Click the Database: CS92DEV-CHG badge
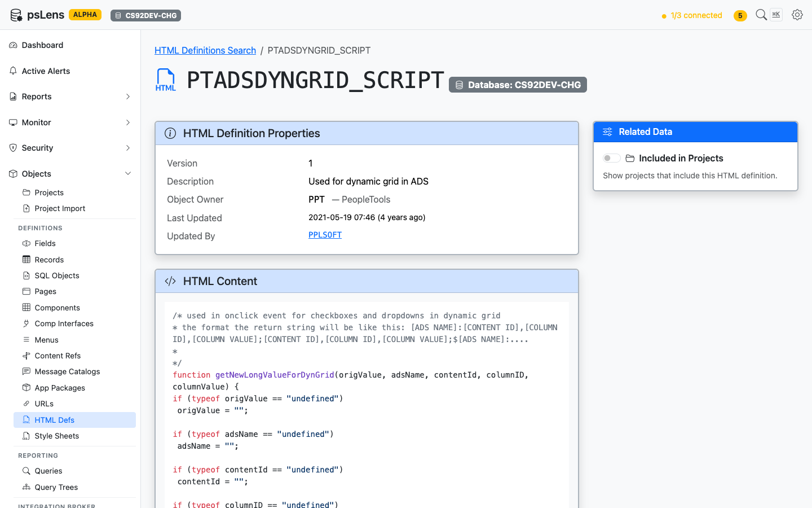This screenshot has height=508, width=812. click(x=518, y=85)
